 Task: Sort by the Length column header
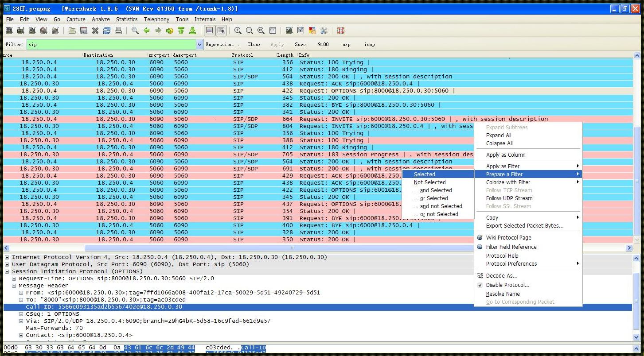pos(285,55)
